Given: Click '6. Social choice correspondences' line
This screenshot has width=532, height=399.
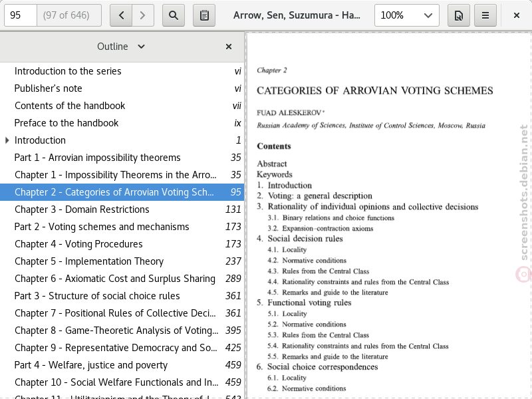Looking at the screenshot, I should [317, 367].
